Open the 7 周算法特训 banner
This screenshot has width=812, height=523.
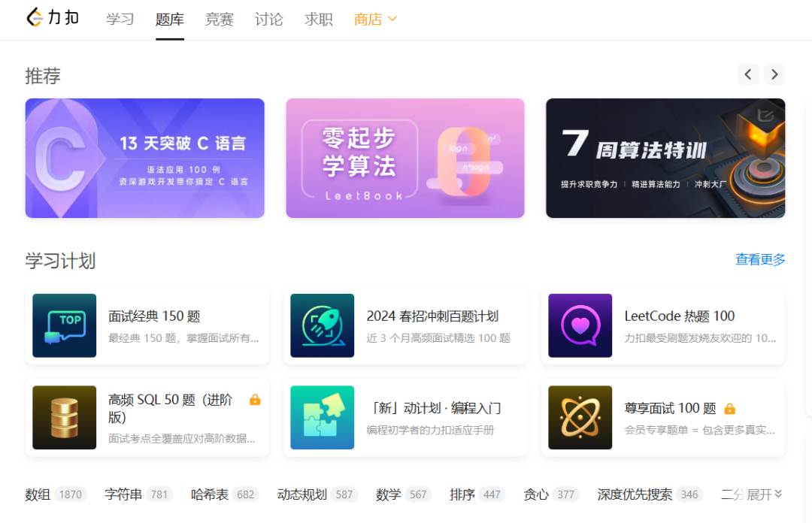pyautogui.click(x=665, y=158)
